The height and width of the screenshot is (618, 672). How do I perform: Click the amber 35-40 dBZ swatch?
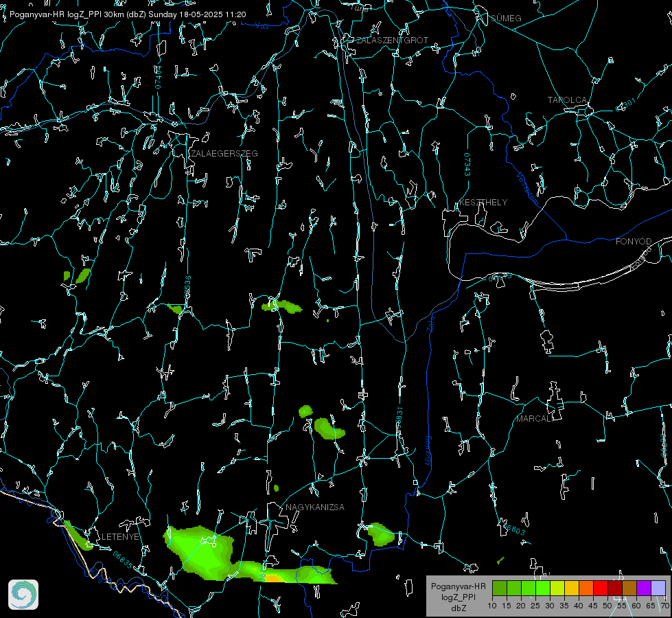[572, 588]
